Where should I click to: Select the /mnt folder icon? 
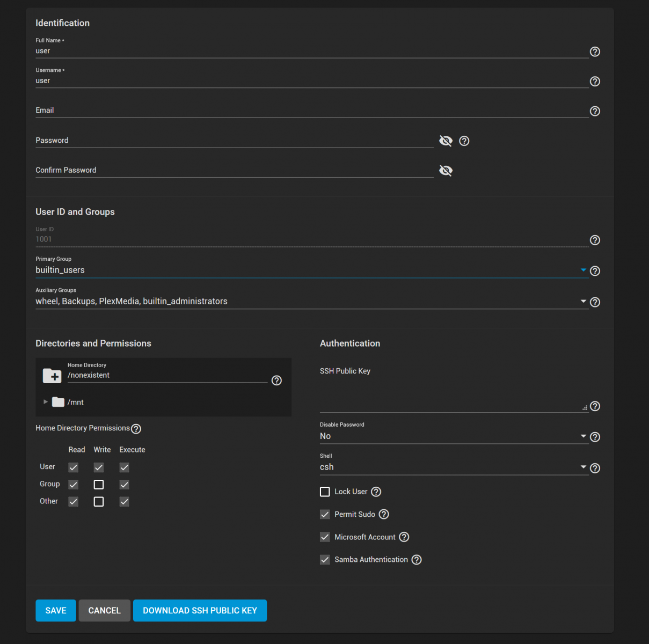pos(58,402)
